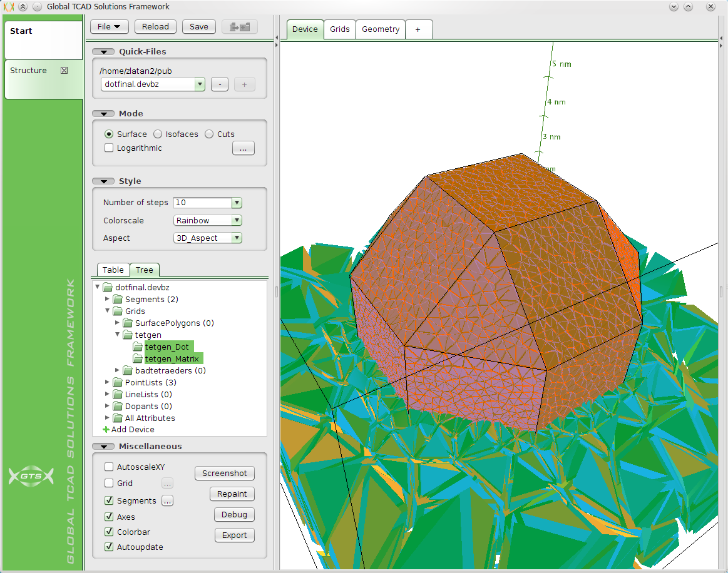Click the minus button beside dotfinal.devbz
Viewport: 728px width, 573px height.
pyautogui.click(x=219, y=84)
